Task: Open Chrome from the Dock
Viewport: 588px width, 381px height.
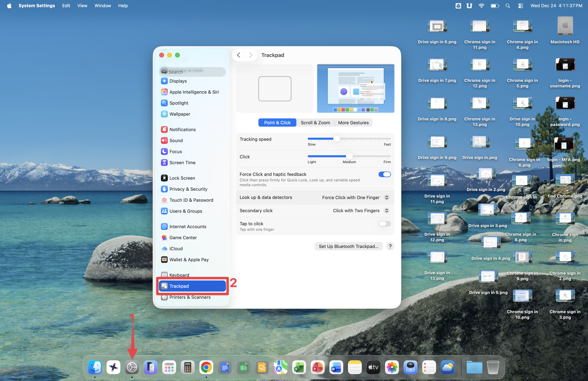Action: point(206,367)
